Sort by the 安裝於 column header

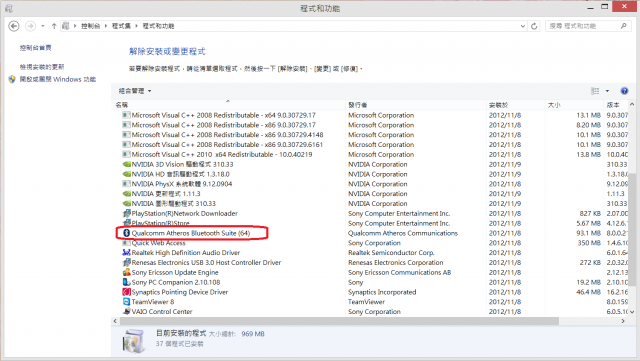pos(516,105)
